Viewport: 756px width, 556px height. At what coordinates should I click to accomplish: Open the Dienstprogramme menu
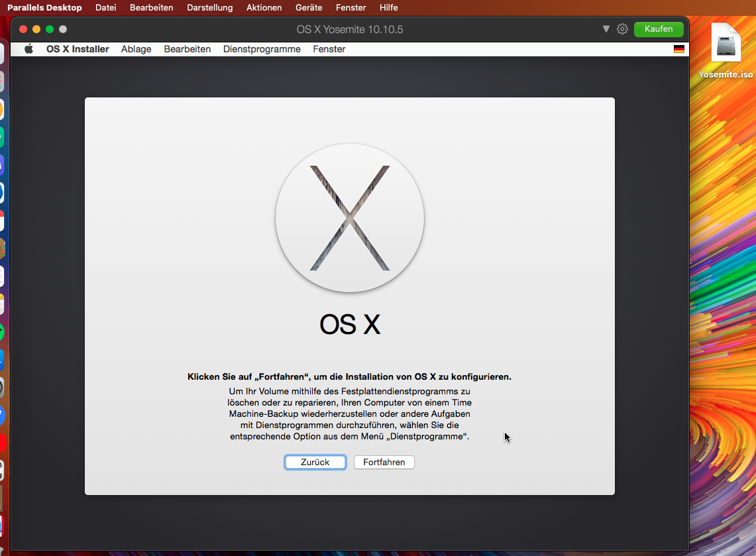262,49
